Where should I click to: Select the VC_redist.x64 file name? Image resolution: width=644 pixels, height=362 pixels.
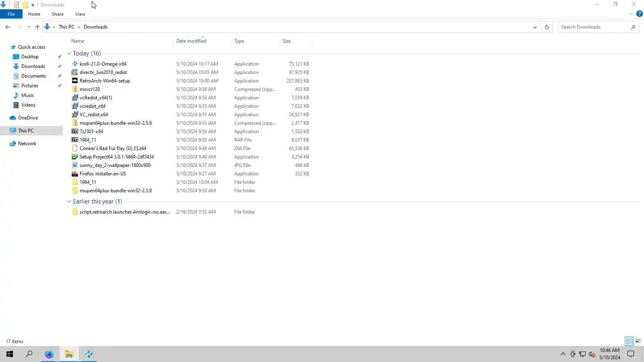(x=94, y=115)
